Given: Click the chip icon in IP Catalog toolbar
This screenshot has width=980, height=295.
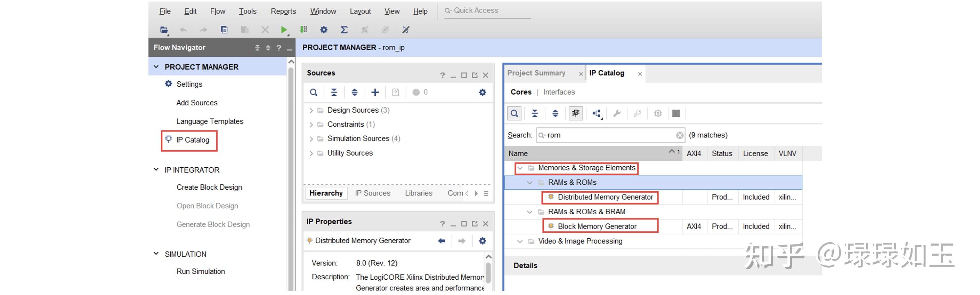Looking at the screenshot, I should pyautogui.click(x=658, y=113).
